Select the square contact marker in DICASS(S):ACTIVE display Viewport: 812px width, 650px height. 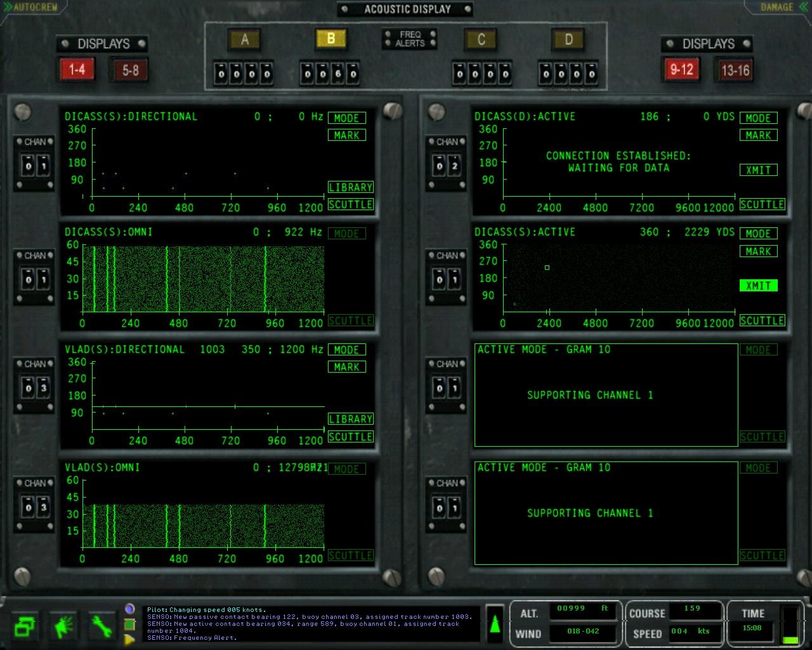coord(547,267)
